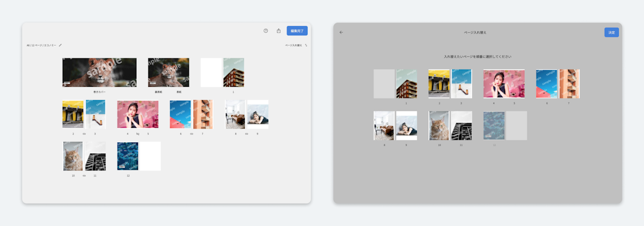
Task: Pick page 7 orange balcony in the swap dialog
Action: click(x=569, y=84)
